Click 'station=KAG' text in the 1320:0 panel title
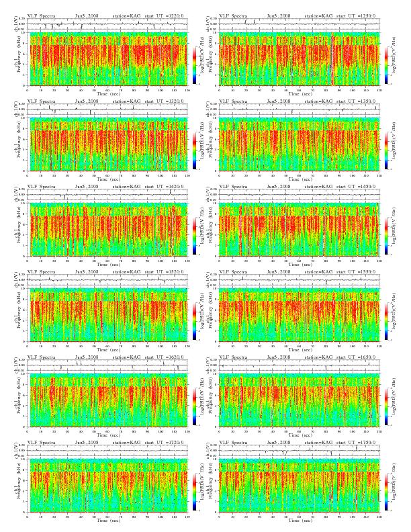This screenshot has width=411, height=532. [x=126, y=101]
